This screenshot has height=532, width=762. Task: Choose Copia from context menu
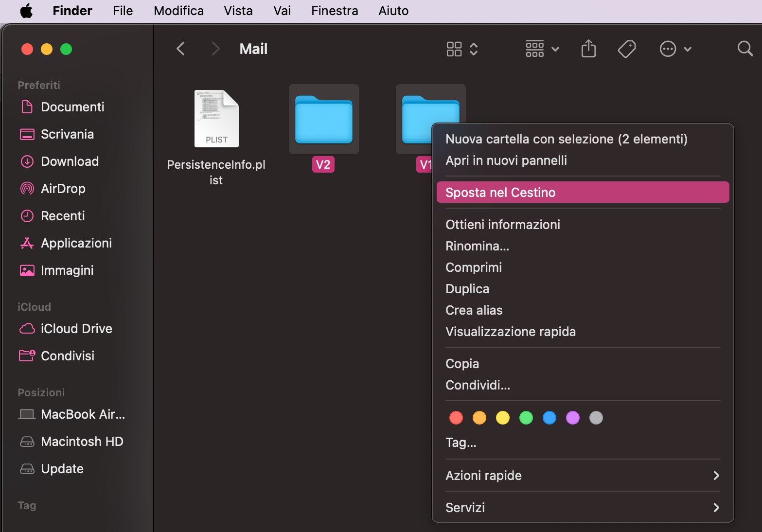pyautogui.click(x=583, y=364)
